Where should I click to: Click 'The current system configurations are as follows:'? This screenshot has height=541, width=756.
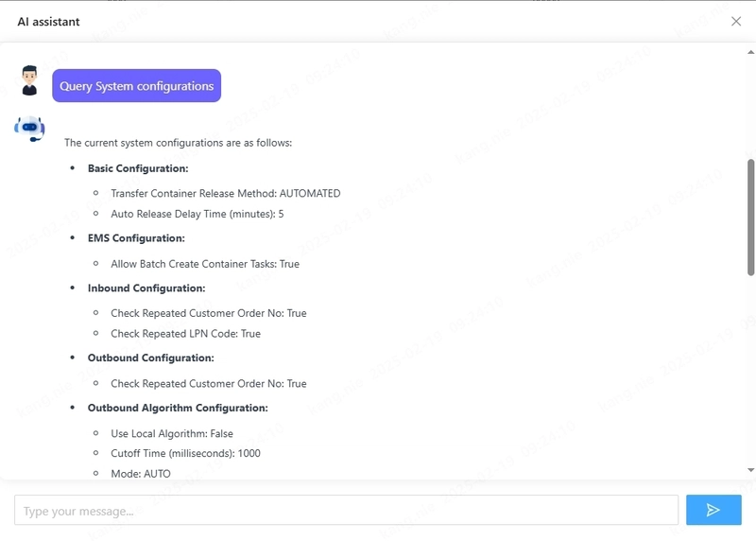pos(178,143)
